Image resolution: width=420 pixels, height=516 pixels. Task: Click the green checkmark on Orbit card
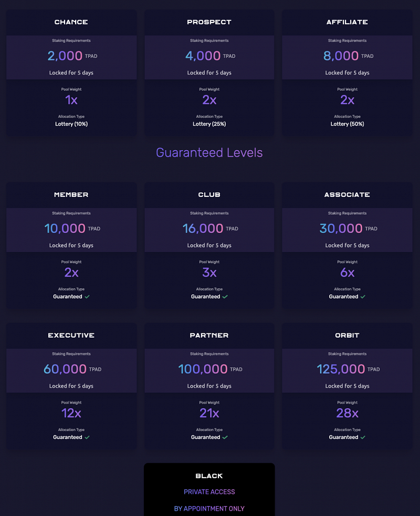363,437
